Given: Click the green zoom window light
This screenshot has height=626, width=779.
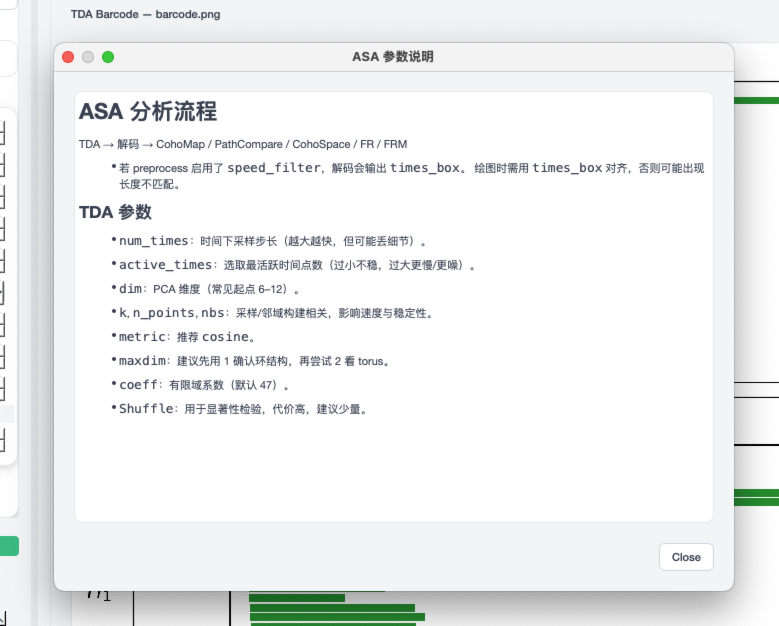Looking at the screenshot, I should pyautogui.click(x=108, y=57).
